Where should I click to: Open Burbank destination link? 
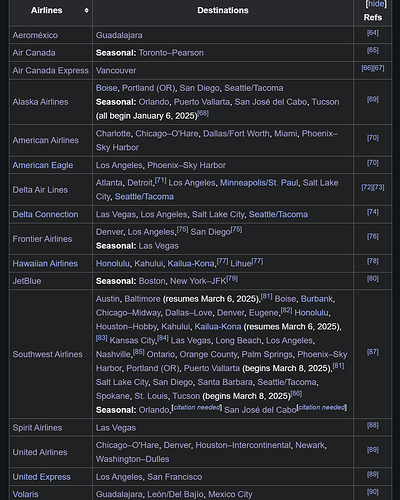tap(317, 299)
